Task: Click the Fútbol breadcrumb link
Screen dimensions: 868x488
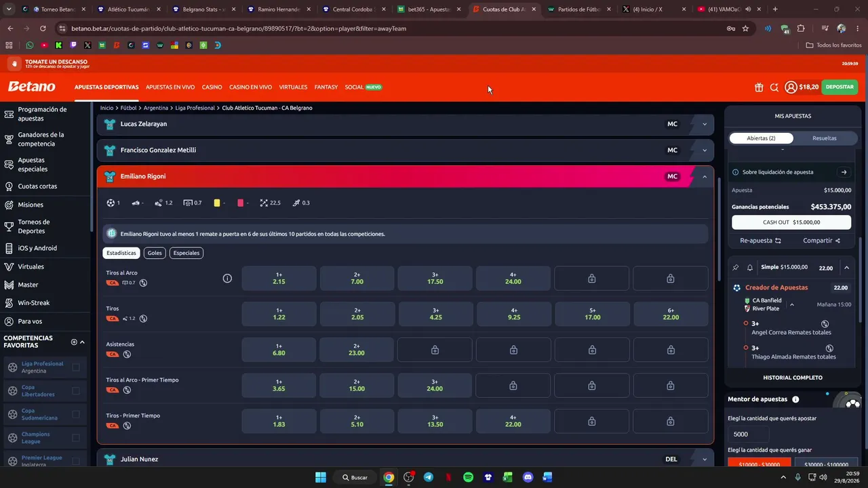Action: click(x=129, y=108)
